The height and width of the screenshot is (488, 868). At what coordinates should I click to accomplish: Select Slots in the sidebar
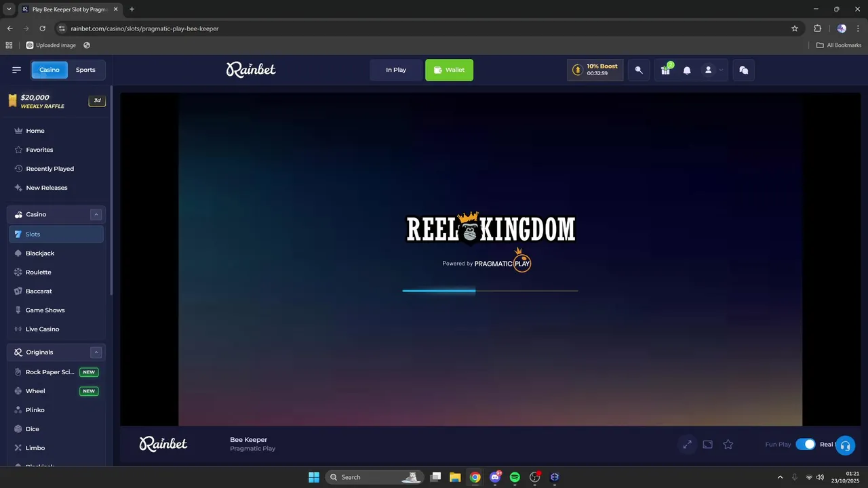pyautogui.click(x=56, y=234)
